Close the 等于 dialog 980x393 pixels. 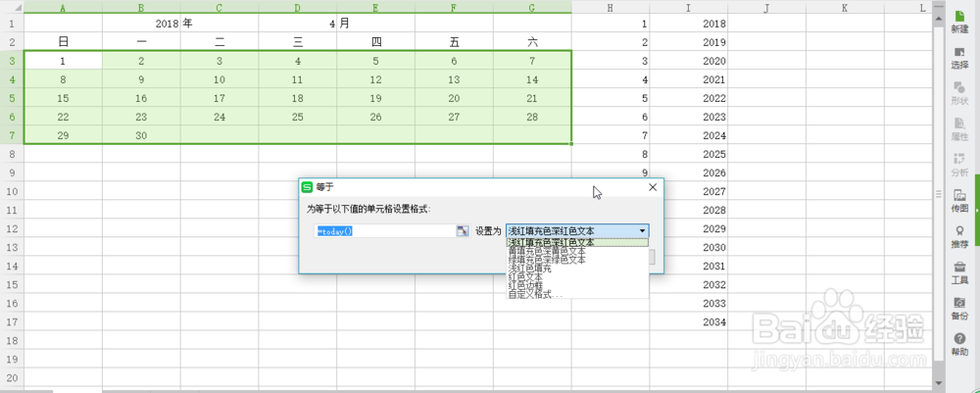pyautogui.click(x=653, y=187)
